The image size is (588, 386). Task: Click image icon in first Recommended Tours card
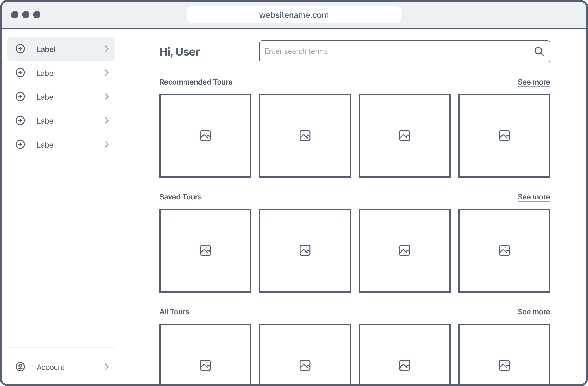tap(205, 135)
